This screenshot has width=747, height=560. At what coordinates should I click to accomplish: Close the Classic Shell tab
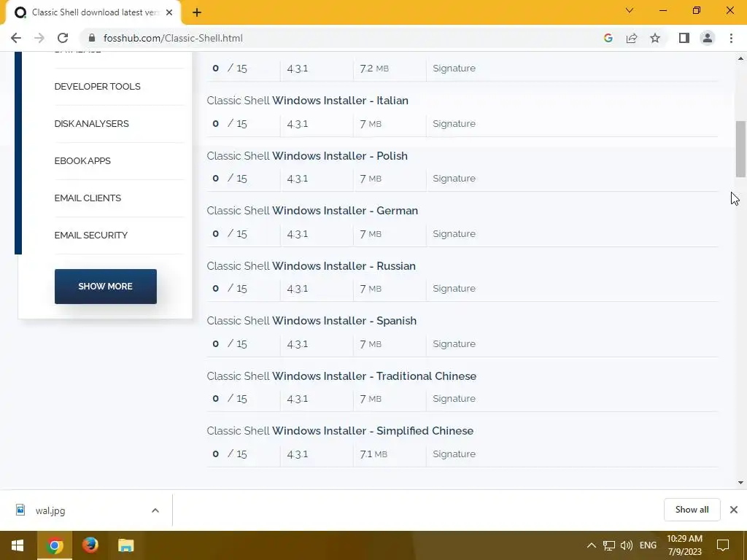coord(169,12)
